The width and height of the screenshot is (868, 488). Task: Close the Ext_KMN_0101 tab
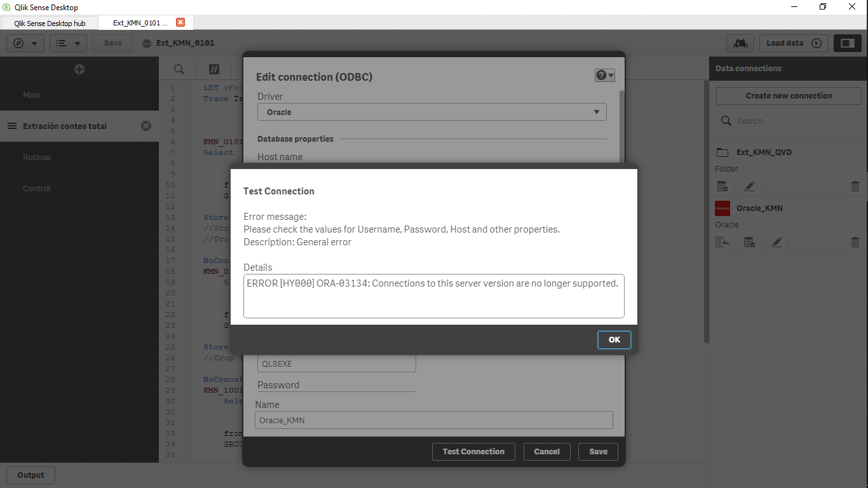tap(180, 22)
